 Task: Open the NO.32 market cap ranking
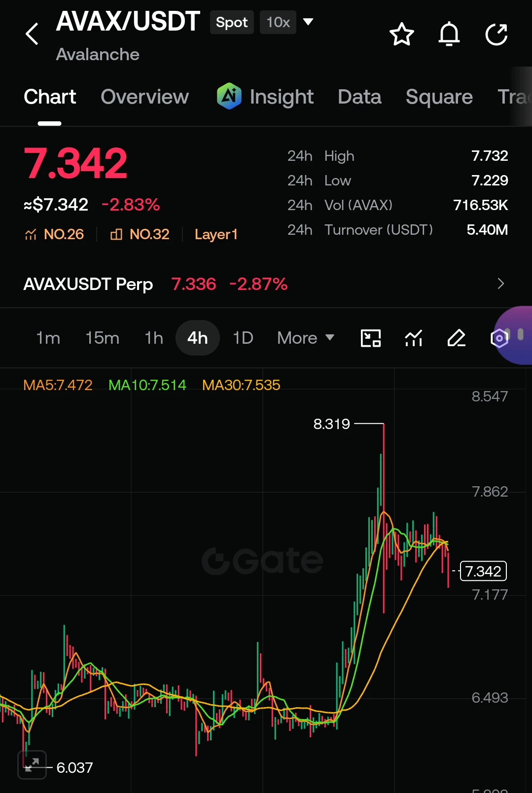coord(140,234)
